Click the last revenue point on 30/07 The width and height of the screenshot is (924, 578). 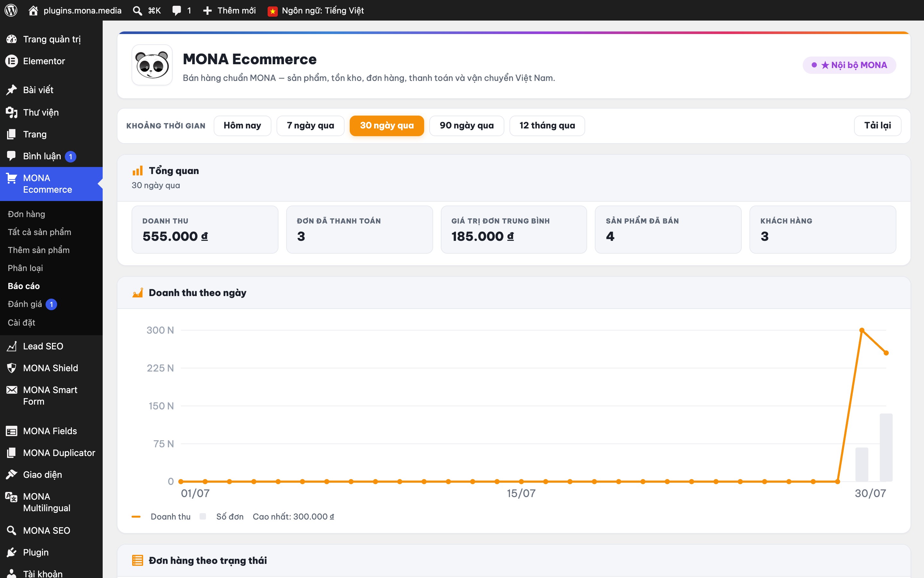click(886, 353)
